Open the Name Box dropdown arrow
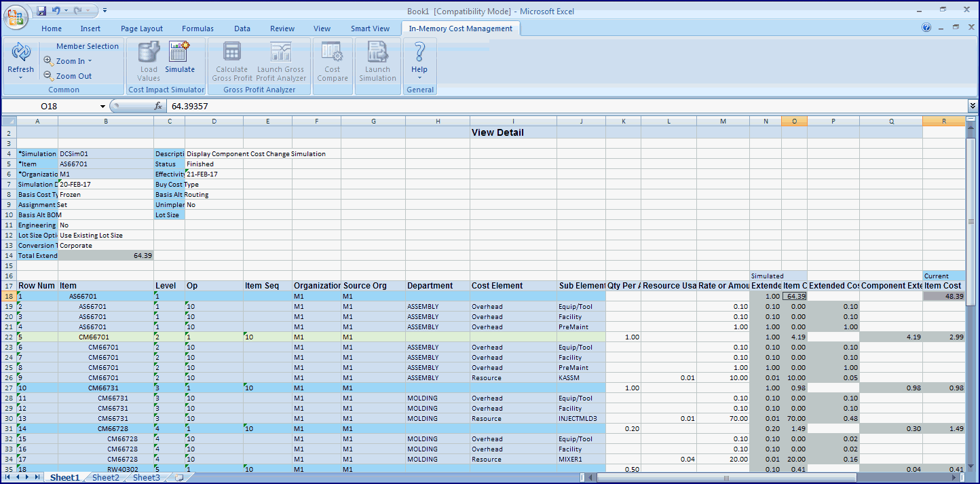 point(103,106)
